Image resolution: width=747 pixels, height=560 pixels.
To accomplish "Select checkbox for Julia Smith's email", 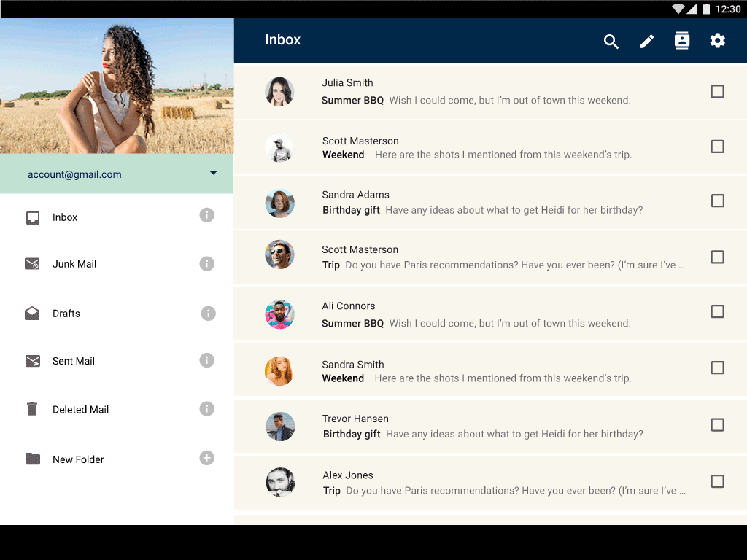I will pyautogui.click(x=717, y=91).
